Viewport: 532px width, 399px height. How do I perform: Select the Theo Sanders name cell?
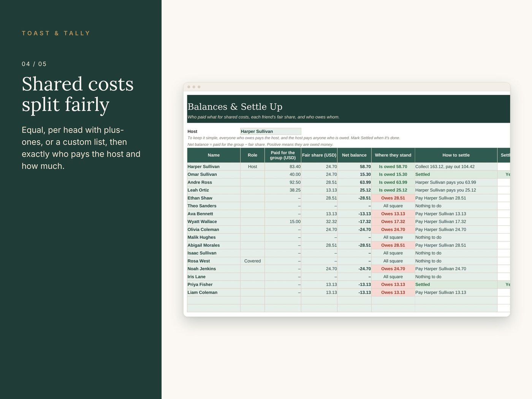point(214,206)
